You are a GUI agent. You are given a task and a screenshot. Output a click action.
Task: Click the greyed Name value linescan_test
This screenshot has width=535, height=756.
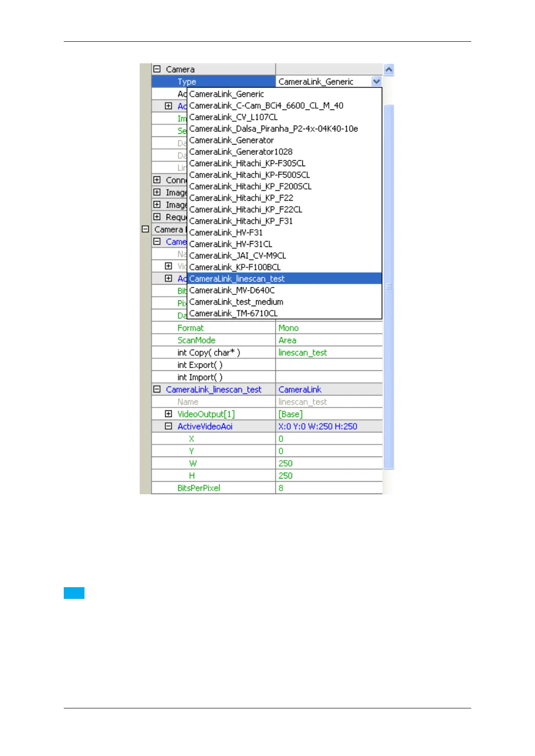coord(329,402)
